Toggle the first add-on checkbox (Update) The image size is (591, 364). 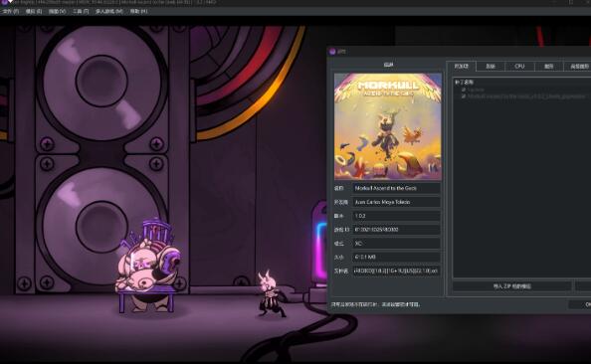(x=464, y=90)
